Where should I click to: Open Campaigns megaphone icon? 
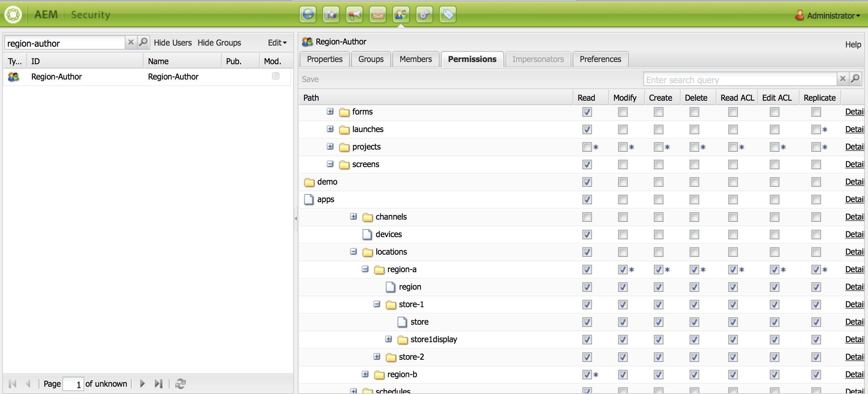tap(354, 15)
